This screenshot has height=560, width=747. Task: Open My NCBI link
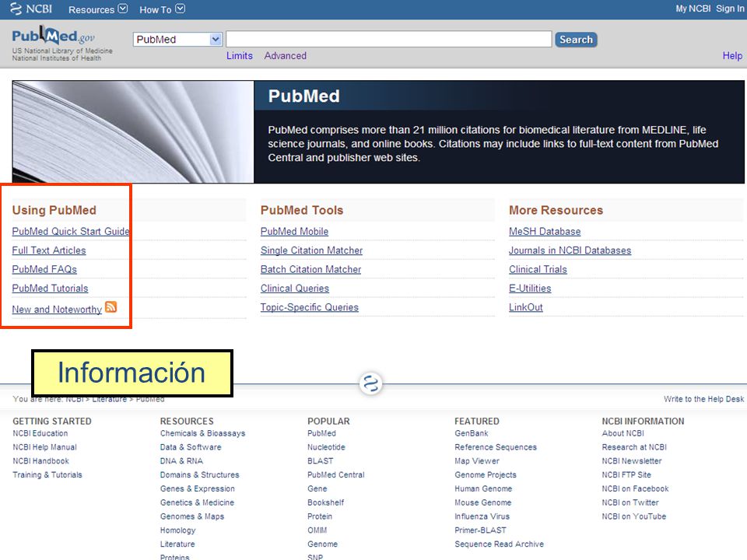click(693, 9)
